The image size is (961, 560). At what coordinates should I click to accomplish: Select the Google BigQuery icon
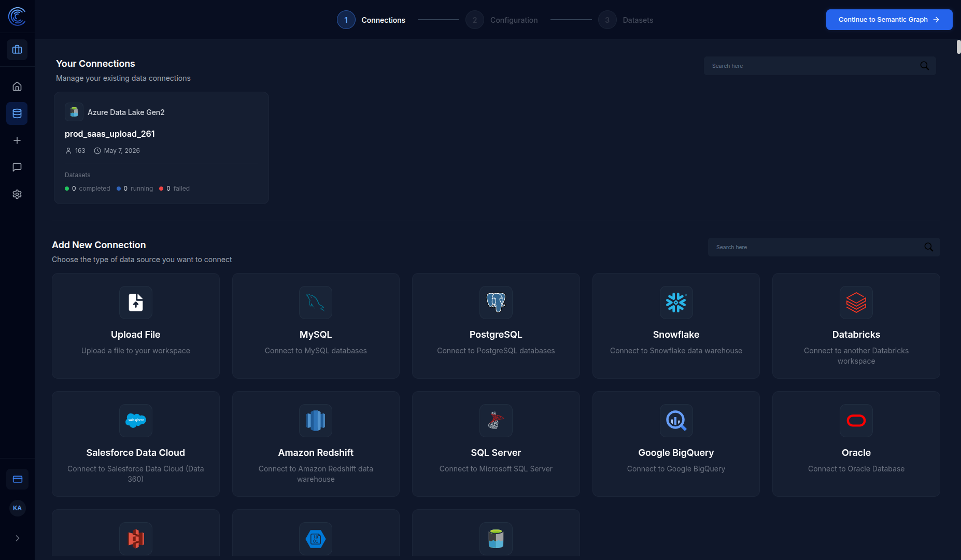(676, 421)
